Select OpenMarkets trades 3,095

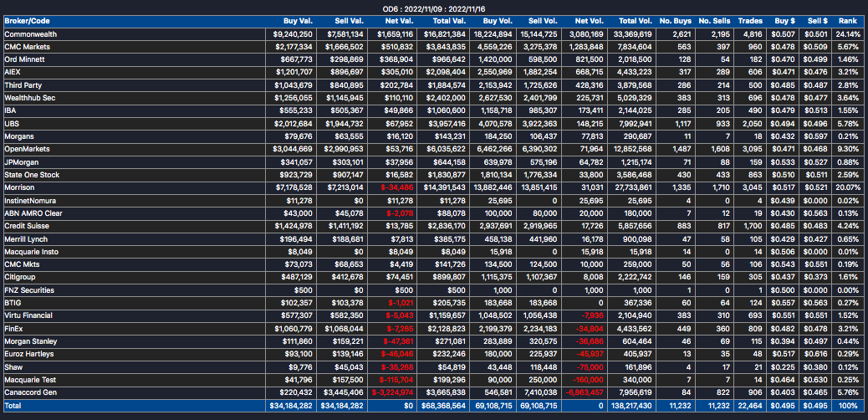(753, 148)
